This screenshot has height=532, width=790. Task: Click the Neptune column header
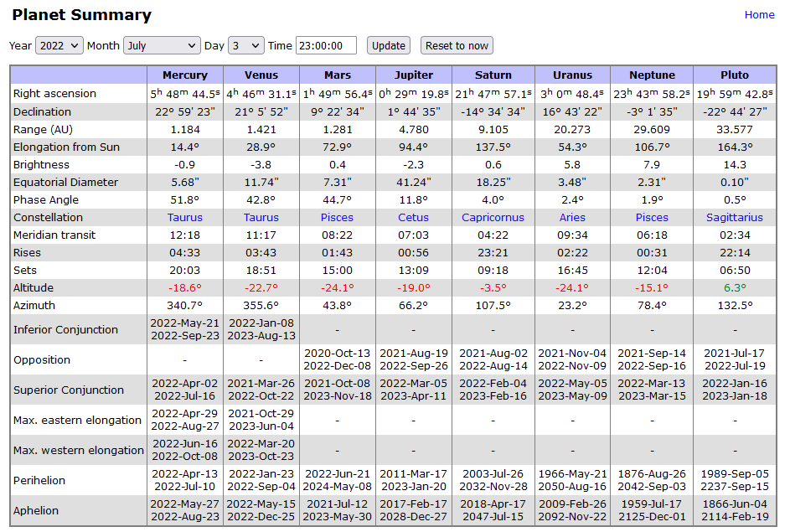[652, 75]
